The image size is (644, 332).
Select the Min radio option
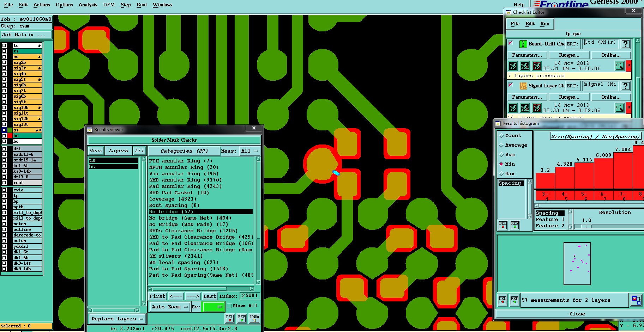501,164
